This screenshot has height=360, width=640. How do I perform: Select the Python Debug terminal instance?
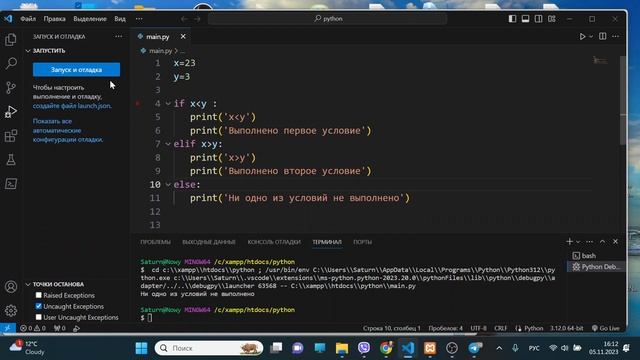coord(596,267)
